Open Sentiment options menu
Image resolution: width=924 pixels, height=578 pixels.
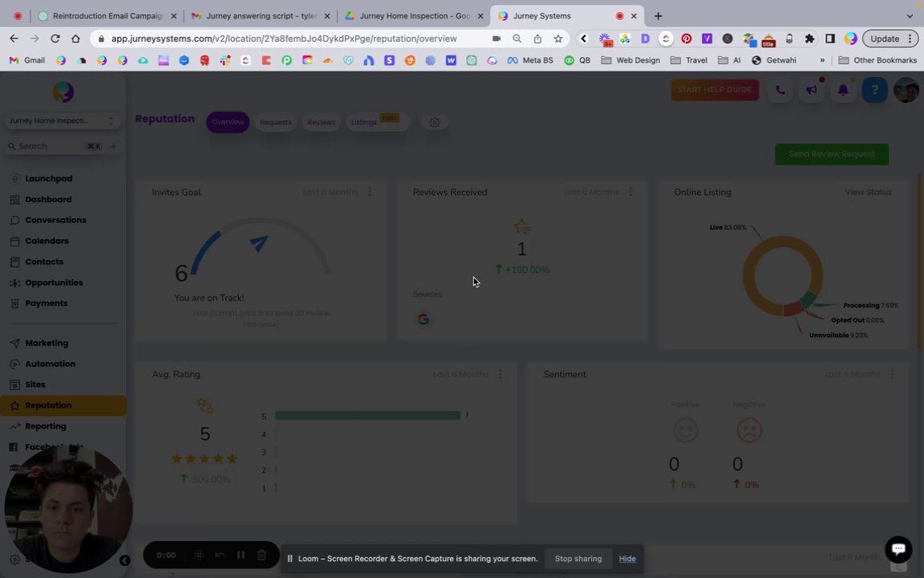click(892, 375)
